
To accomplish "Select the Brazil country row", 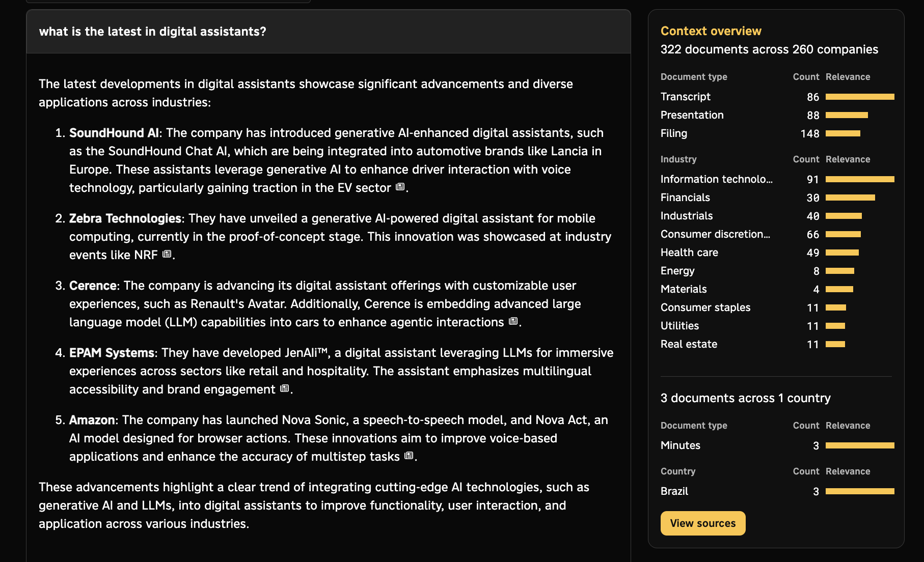I will 777,491.
